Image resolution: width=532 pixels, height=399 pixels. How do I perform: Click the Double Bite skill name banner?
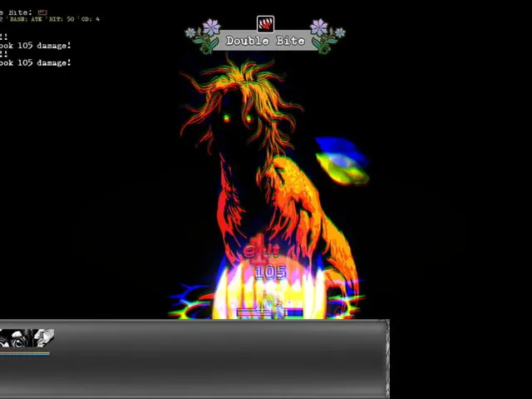click(x=265, y=41)
